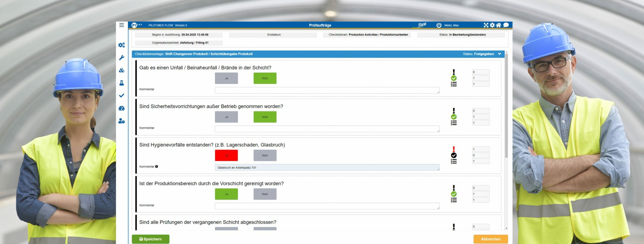This screenshot has height=244, width=644.
Task: Click the info icon next to Kommentar
Action: pyautogui.click(x=157, y=167)
